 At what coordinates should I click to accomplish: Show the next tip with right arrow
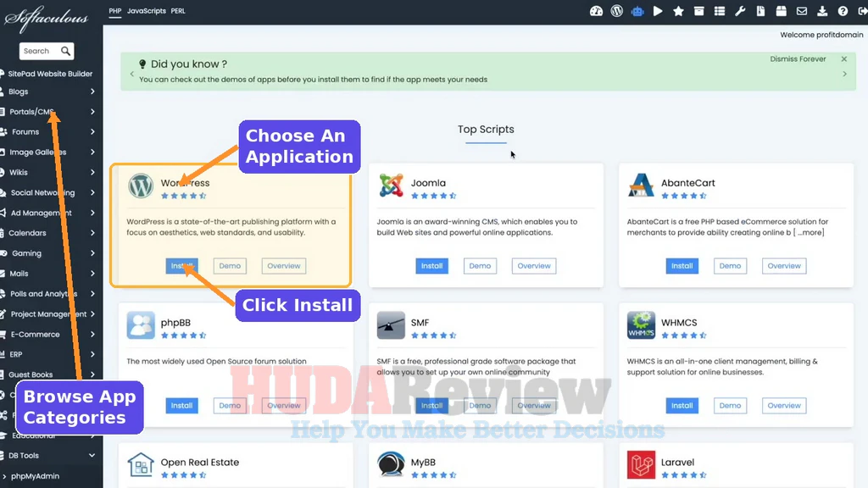pos(845,75)
